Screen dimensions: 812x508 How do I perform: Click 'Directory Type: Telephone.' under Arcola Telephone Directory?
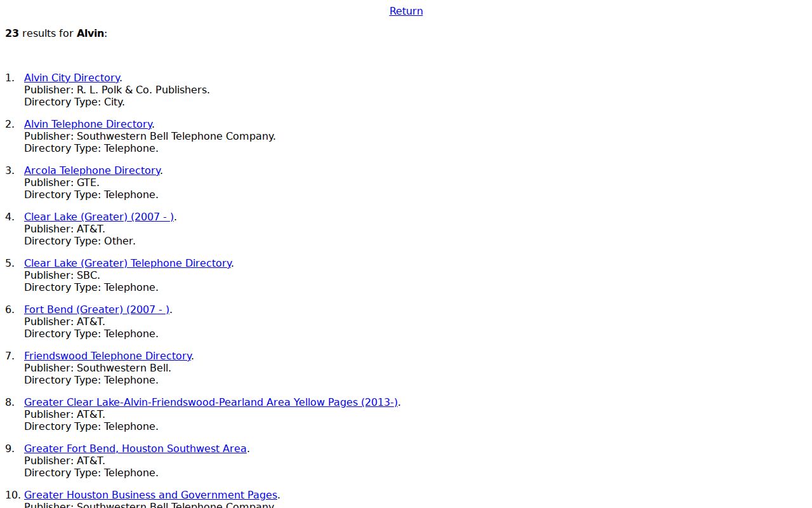[x=91, y=194]
